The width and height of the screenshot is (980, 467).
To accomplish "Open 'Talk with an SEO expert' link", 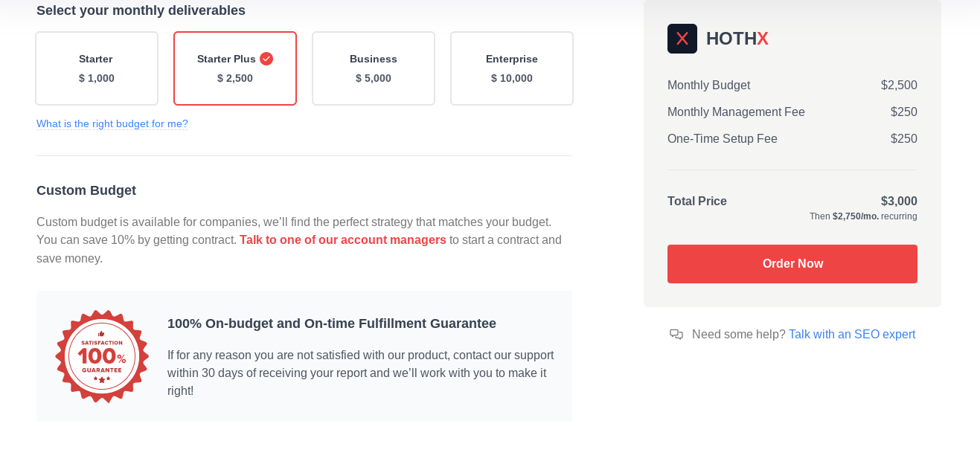I will point(852,335).
